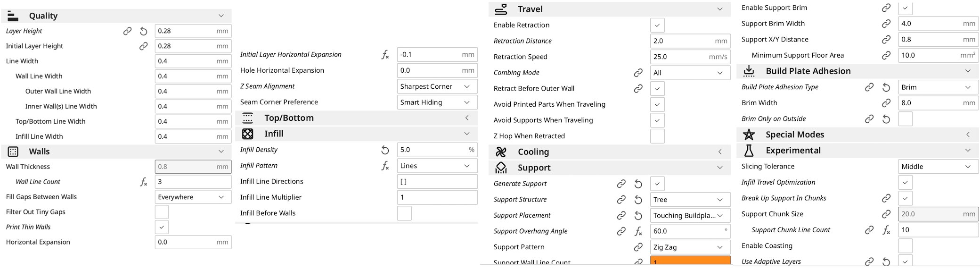This screenshot has height=270, width=980.
Task: Open Infill Pattern dropdown showing Lines
Action: 436,166
